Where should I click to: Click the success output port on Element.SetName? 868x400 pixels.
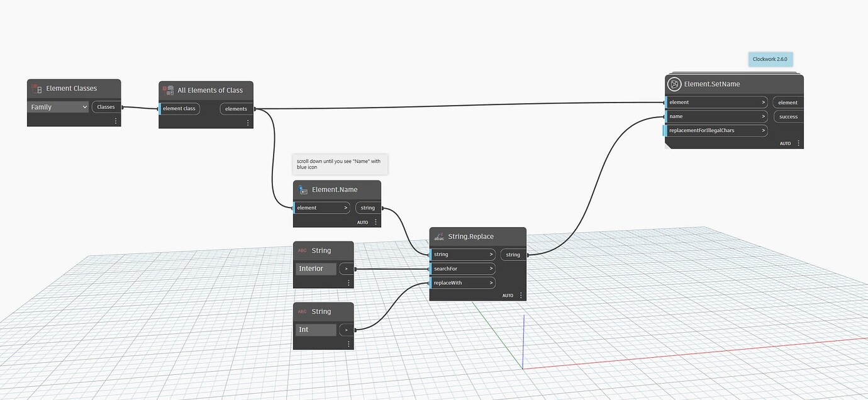(788, 116)
